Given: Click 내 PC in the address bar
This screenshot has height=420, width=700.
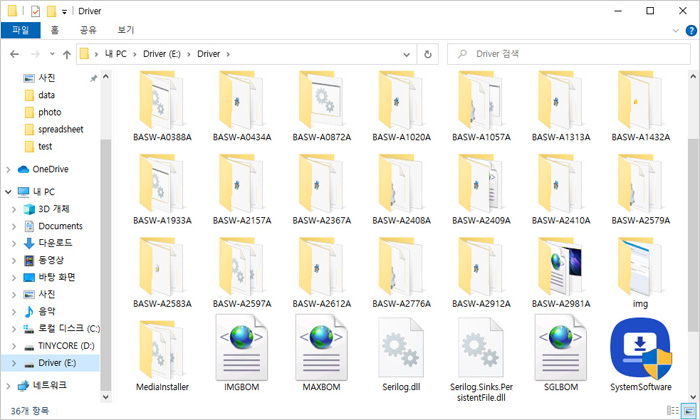Looking at the screenshot, I should [x=116, y=54].
